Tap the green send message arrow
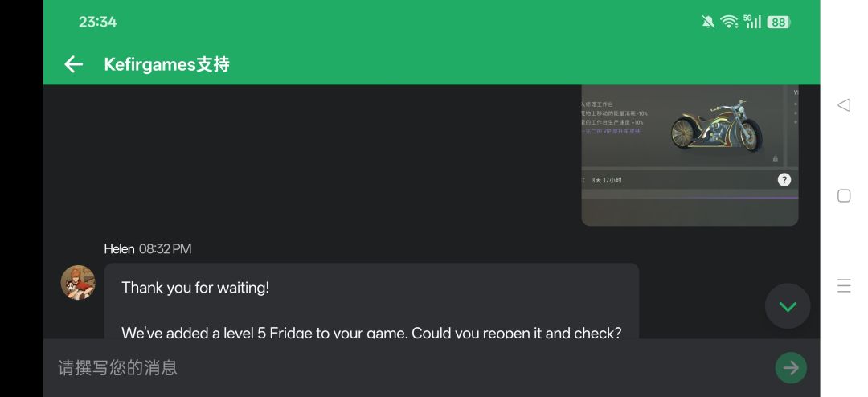 pos(791,367)
